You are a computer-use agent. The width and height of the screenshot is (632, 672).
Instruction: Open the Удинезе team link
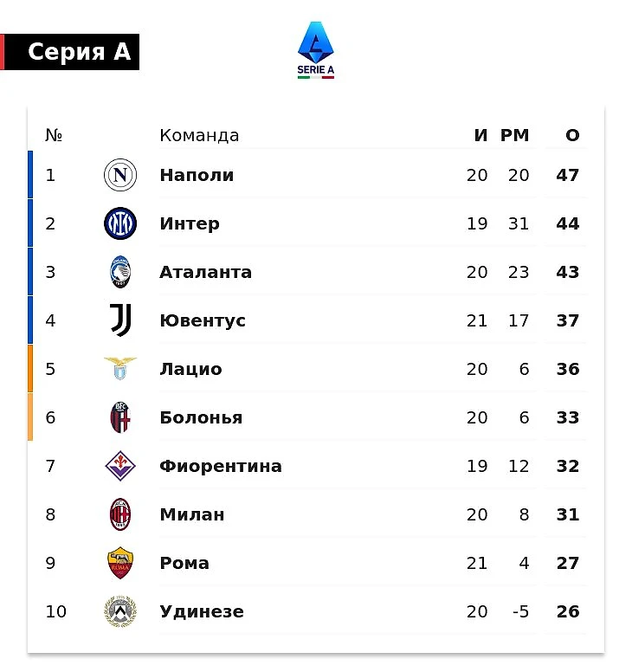coord(201,611)
